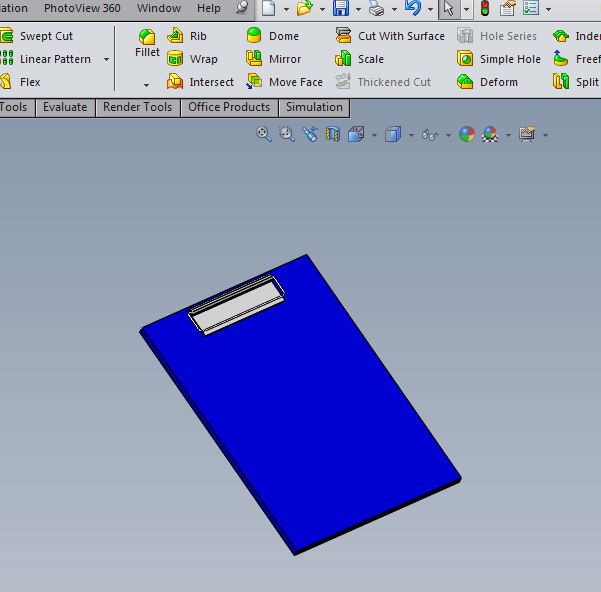Click the Previous View icon

310,134
